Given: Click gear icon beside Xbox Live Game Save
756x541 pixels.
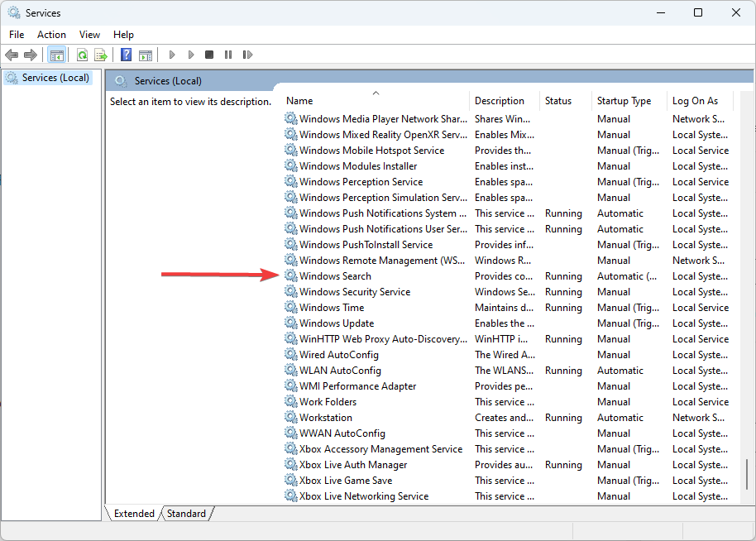Looking at the screenshot, I should (x=290, y=481).
